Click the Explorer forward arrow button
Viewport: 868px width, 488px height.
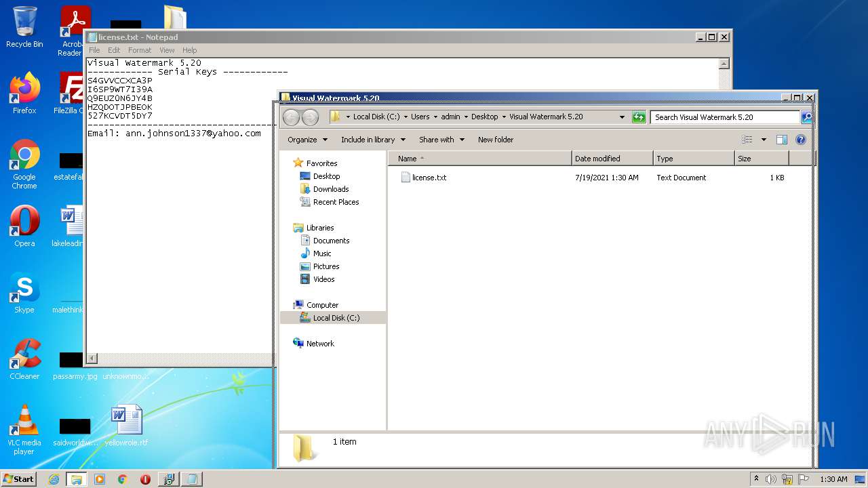pyautogui.click(x=310, y=117)
